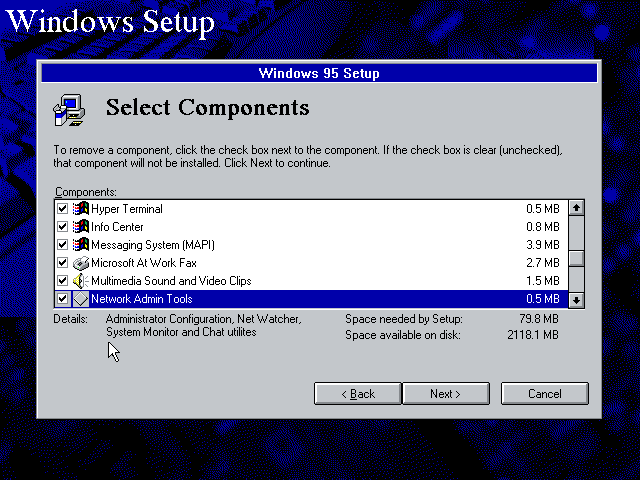
Task: Click the Components: list label
Action: point(85,192)
